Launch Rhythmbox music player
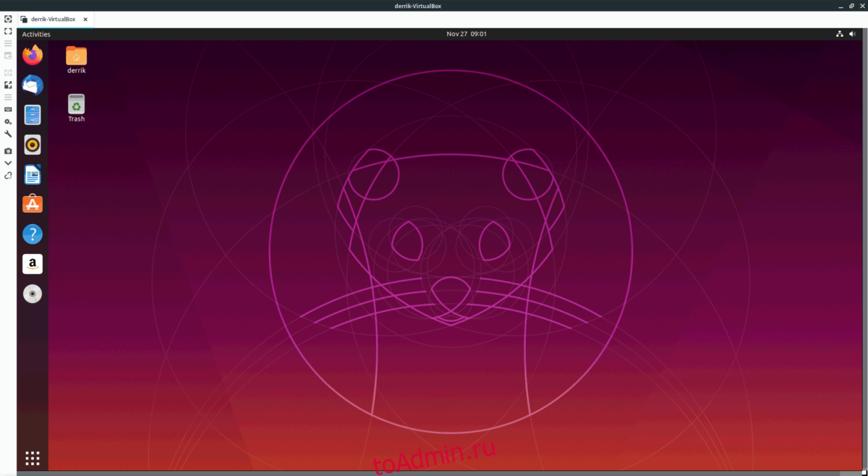The width and height of the screenshot is (868, 476). (x=33, y=145)
